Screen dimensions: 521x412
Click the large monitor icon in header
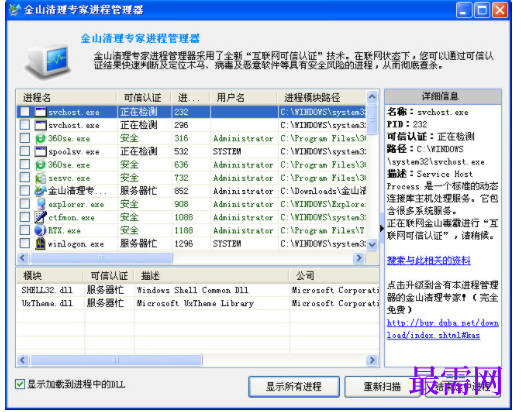[x=47, y=63]
